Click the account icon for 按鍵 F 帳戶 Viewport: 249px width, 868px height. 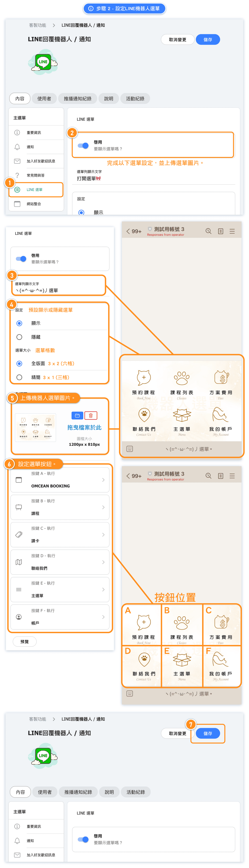[x=19, y=617]
